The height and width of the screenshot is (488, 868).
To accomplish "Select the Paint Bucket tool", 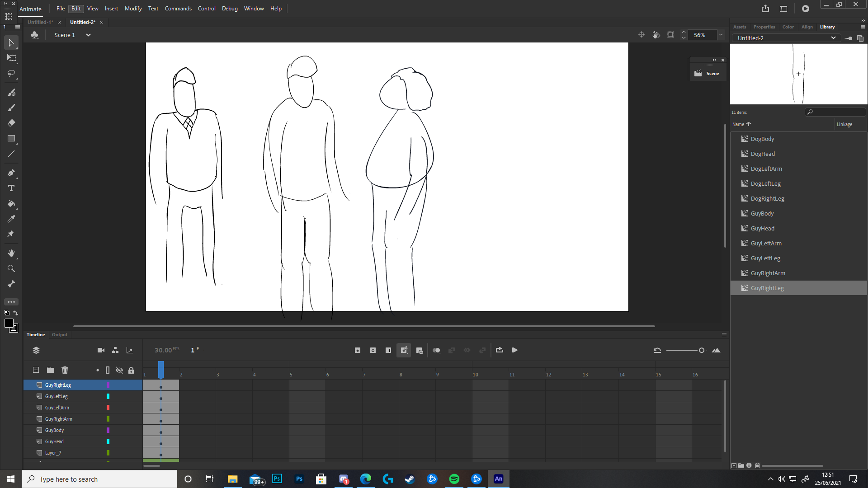I will coord(11,204).
